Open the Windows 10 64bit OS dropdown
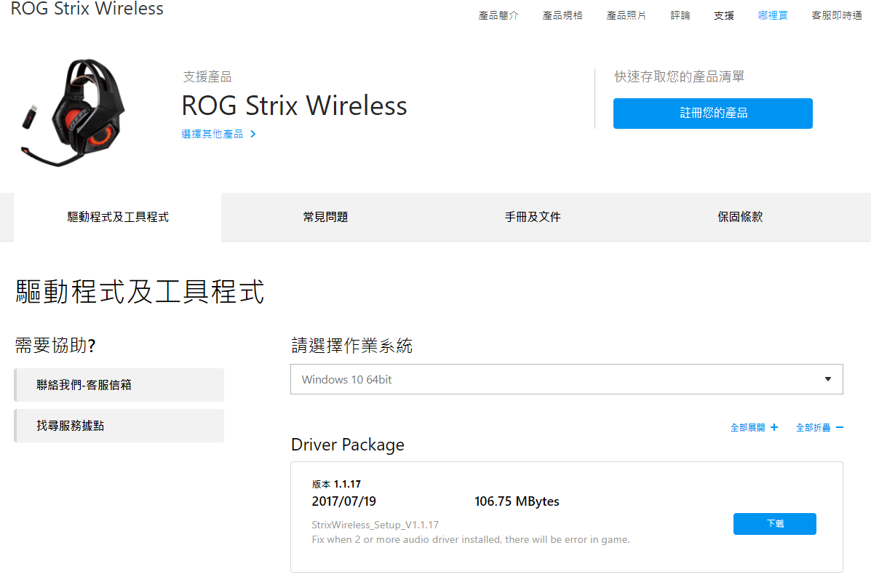 pos(567,380)
